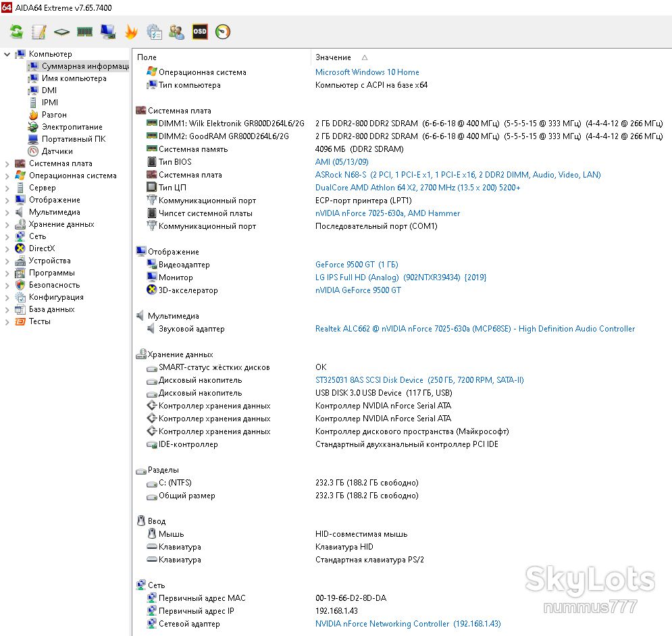
Task: Select the Общий размер row
Action: 402,496
